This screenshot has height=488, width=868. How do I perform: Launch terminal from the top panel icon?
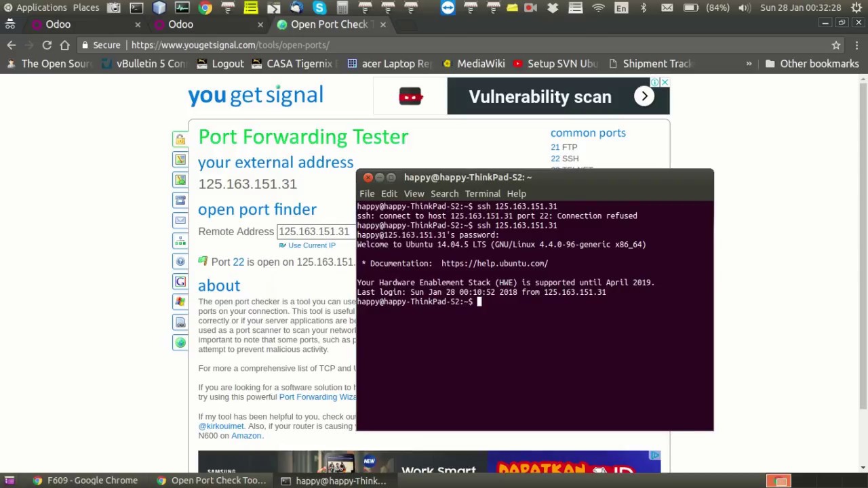(x=136, y=7)
